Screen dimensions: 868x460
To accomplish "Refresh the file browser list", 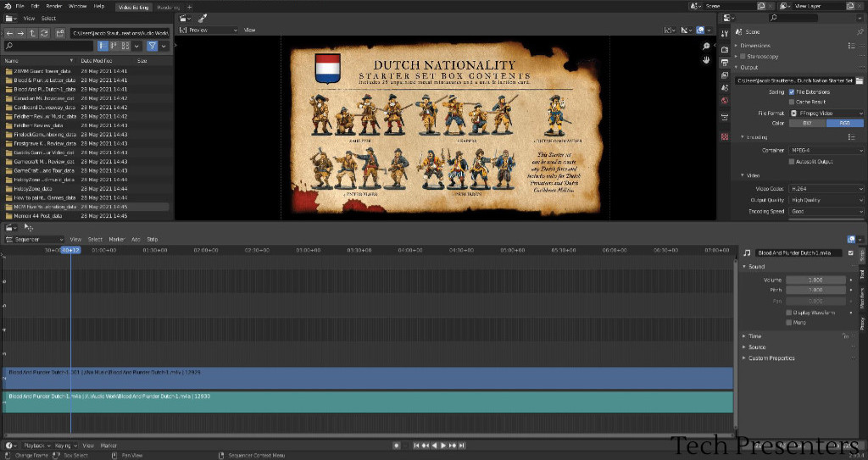I will coord(44,33).
